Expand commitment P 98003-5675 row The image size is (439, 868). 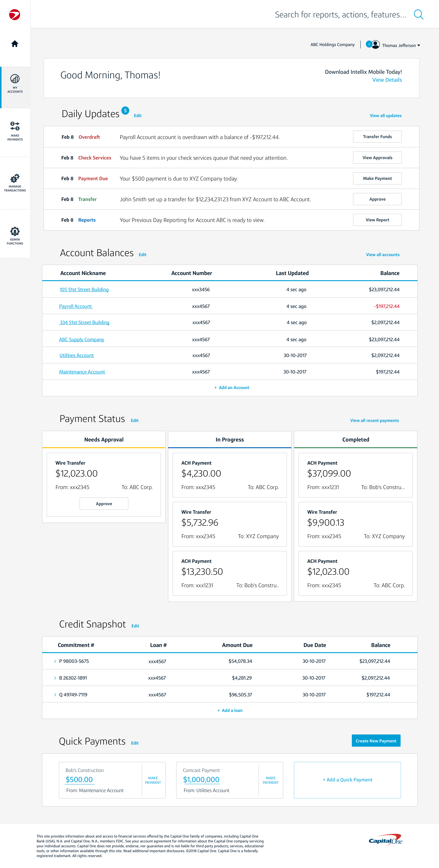55,661
